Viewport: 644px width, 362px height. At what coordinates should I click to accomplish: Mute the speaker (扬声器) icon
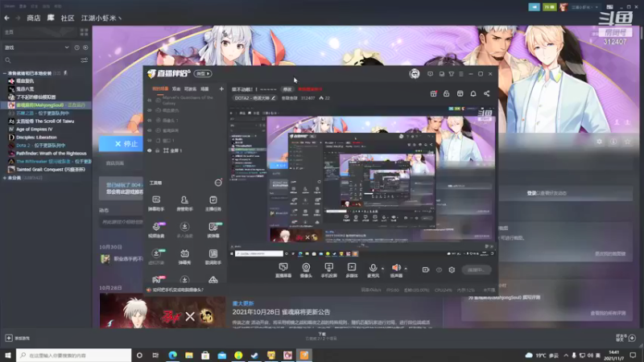[x=396, y=268]
